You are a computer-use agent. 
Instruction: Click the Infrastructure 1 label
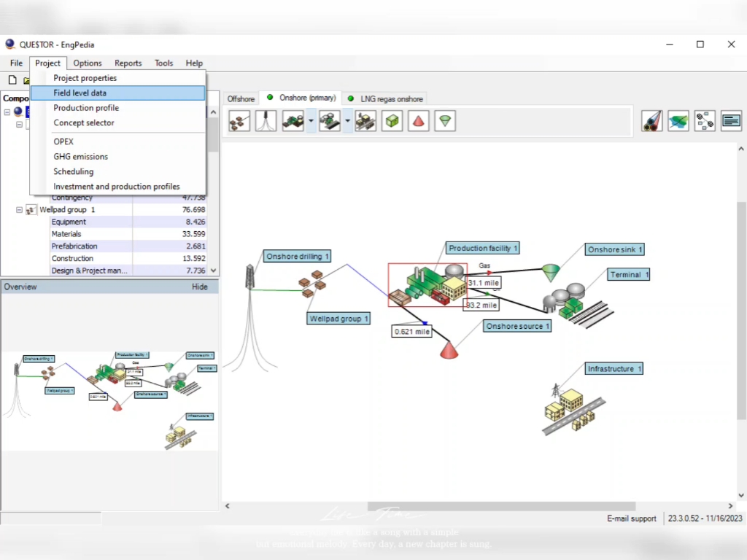point(614,368)
